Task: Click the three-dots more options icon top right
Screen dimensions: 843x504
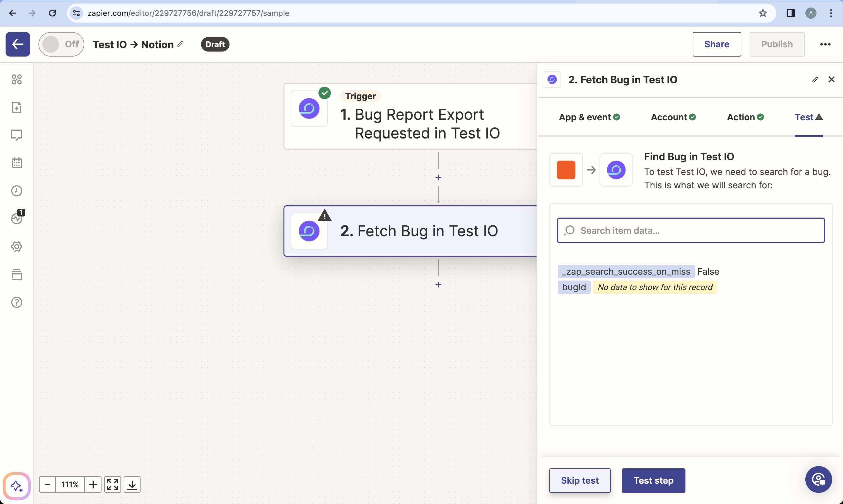Action: [x=826, y=44]
